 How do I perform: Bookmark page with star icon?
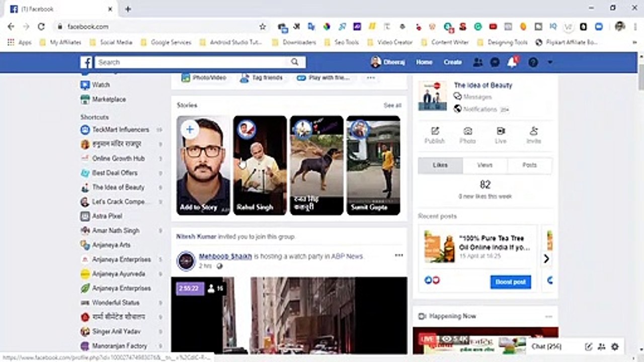[x=262, y=27]
